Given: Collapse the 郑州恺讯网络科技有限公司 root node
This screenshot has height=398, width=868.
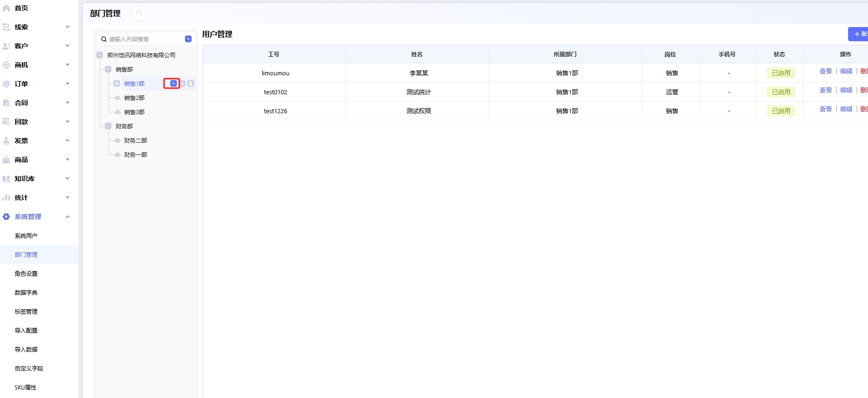Looking at the screenshot, I should click(x=100, y=55).
